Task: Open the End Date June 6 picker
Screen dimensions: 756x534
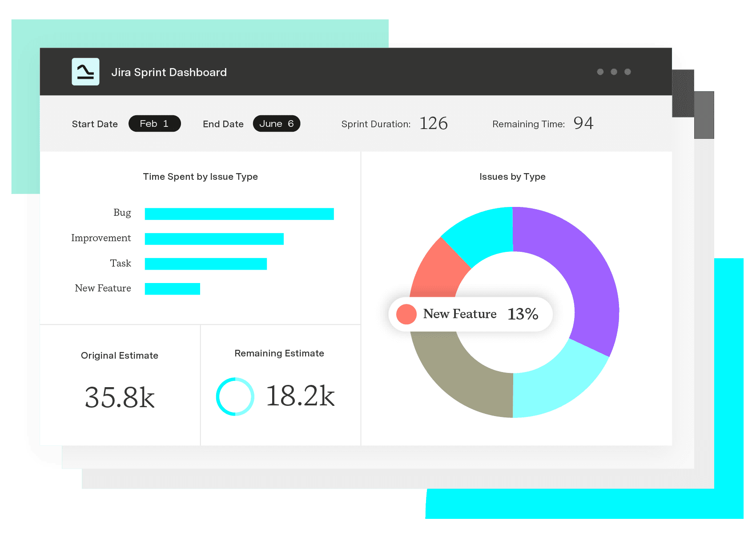Action: pos(276,124)
